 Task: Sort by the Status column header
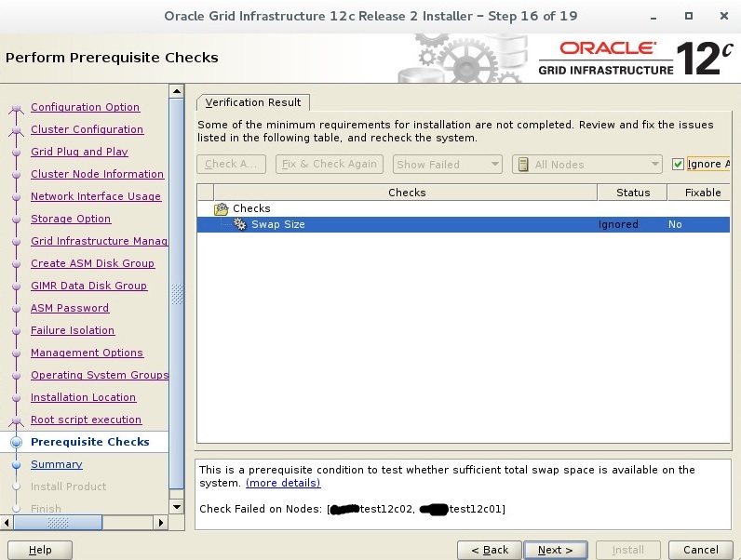click(x=633, y=193)
